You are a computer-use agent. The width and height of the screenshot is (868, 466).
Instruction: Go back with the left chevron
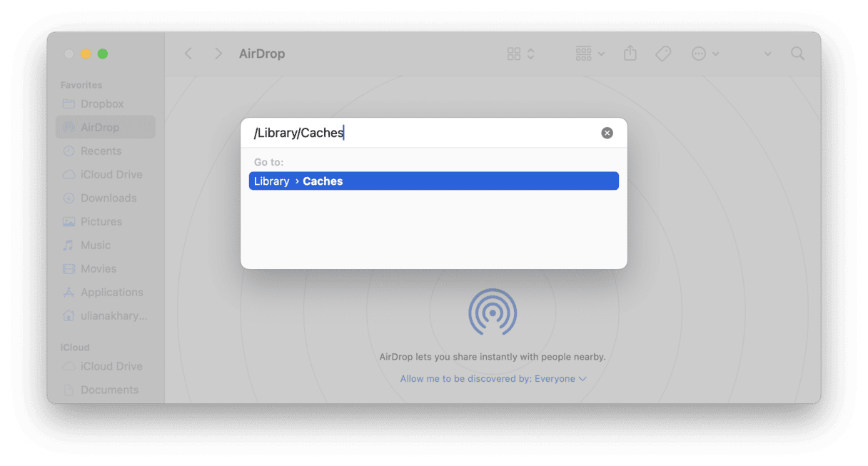pyautogui.click(x=188, y=54)
